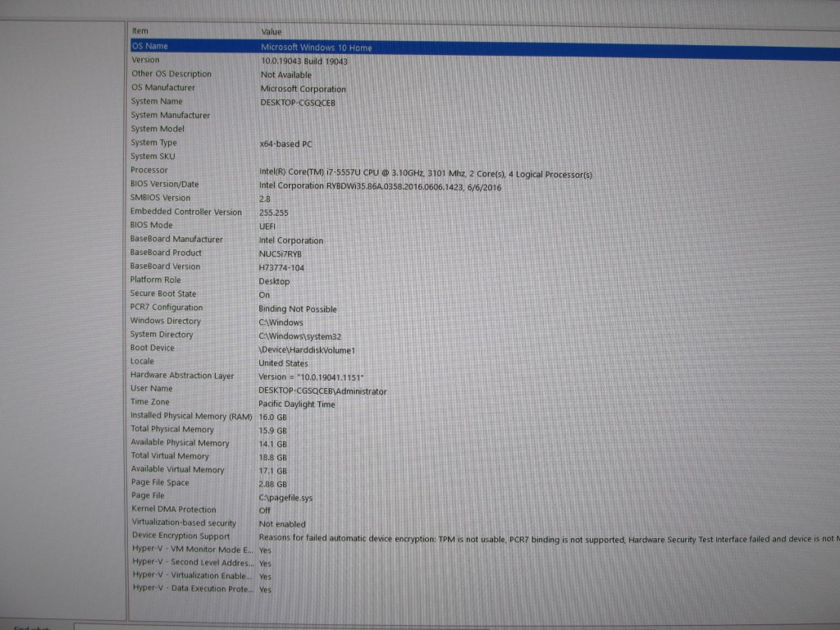This screenshot has width=840, height=630.
Task: Click the Intel Core i7-5557U processor value
Action: click(426, 173)
